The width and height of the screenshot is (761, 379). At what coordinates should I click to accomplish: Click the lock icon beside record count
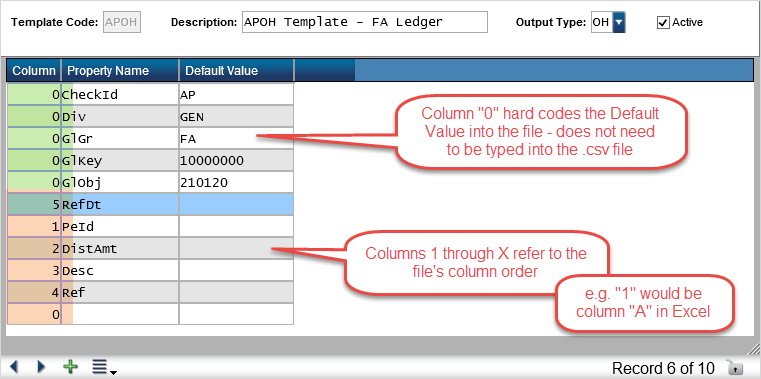click(x=731, y=367)
